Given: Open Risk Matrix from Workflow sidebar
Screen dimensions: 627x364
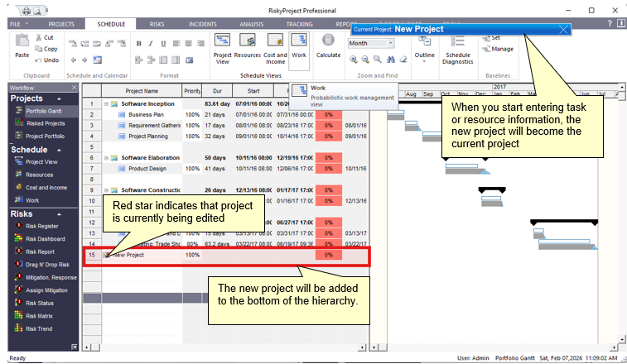Looking at the screenshot, I should pyautogui.click(x=40, y=315).
